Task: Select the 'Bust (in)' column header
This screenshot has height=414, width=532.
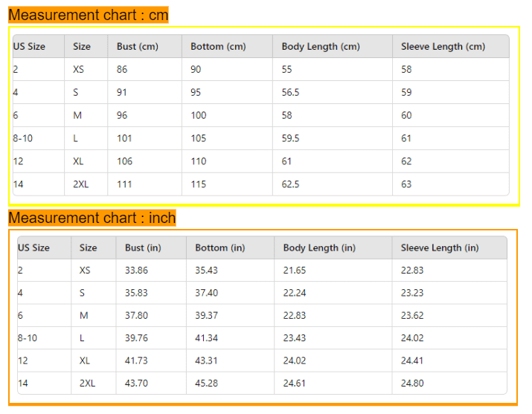Action: pyautogui.click(x=143, y=248)
